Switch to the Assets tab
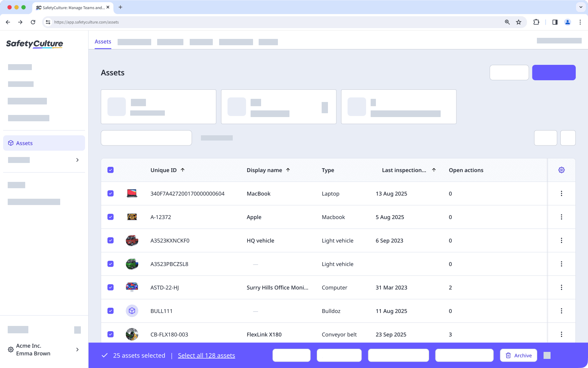 pos(103,41)
